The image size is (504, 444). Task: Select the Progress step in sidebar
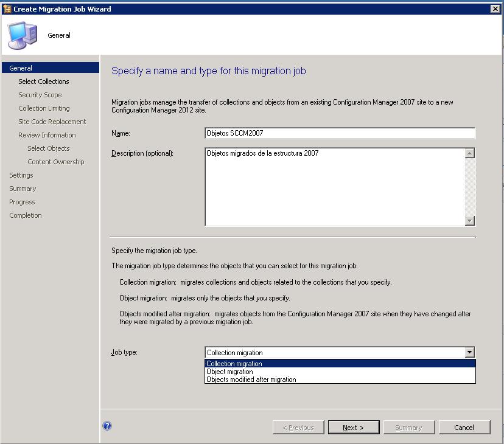click(22, 202)
